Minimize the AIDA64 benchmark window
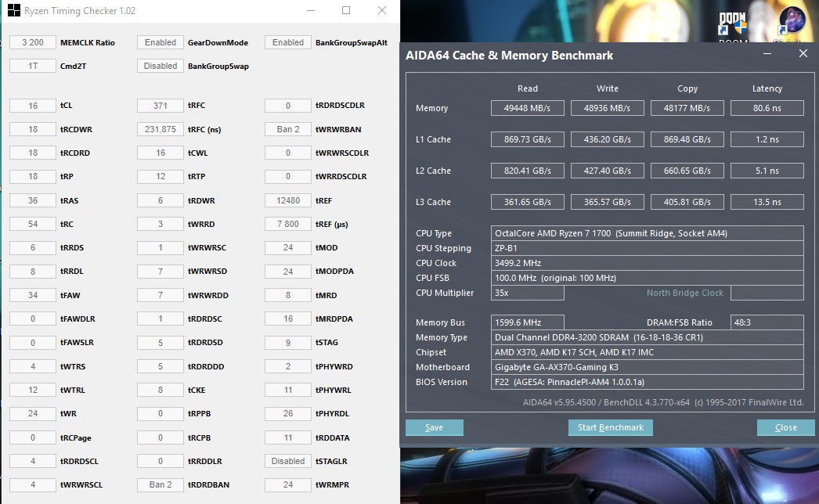 pos(767,54)
